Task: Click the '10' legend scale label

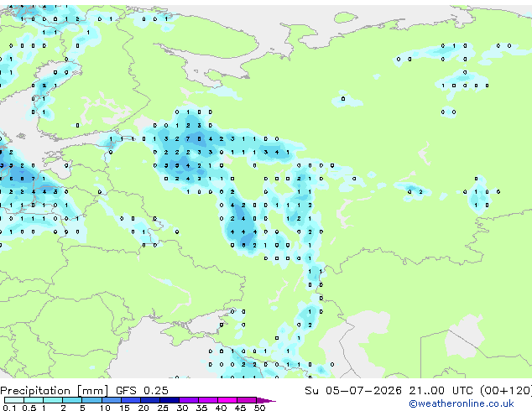Action: coord(105,408)
